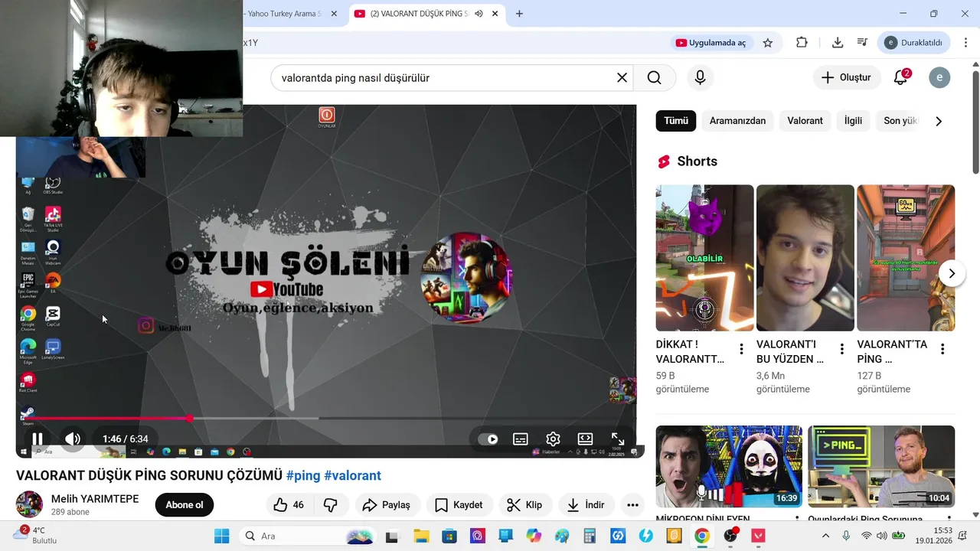Screen dimensions: 980x551
Task: Open the Chrome downloads icon
Action: [837, 43]
